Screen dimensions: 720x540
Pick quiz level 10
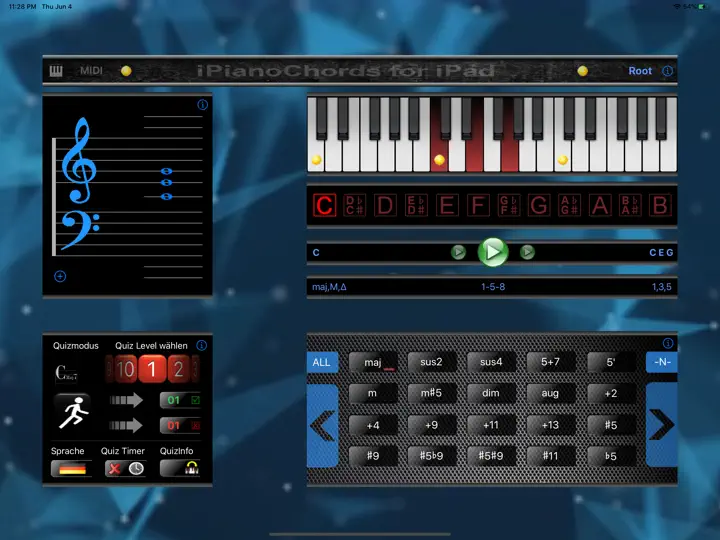125,369
